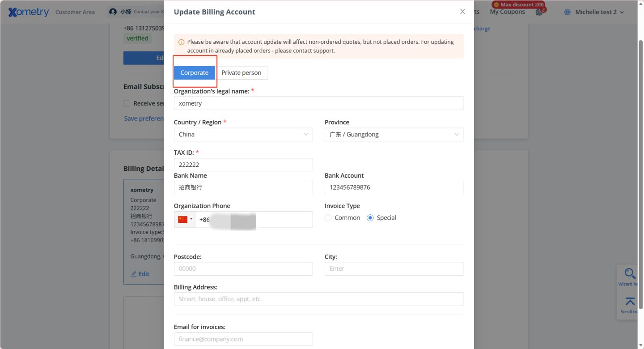Open the chat notifications icon with badge

tap(539, 12)
